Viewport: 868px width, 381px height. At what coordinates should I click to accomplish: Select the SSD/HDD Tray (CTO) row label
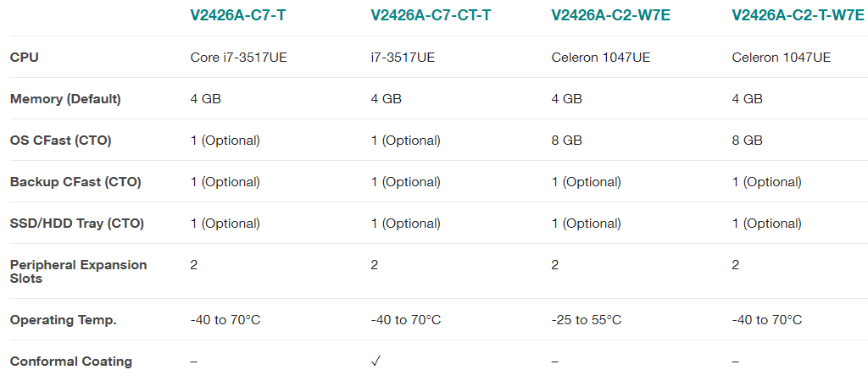click(x=77, y=224)
